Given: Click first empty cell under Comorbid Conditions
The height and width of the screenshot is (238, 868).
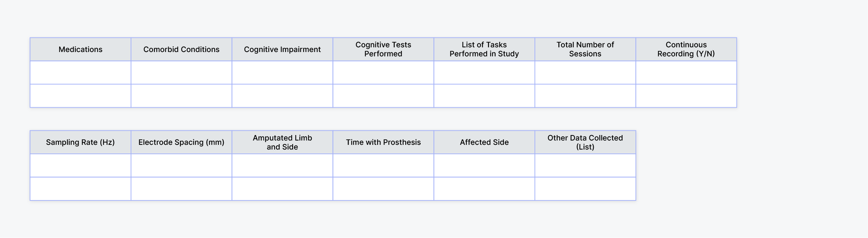Looking at the screenshot, I should point(181,73).
